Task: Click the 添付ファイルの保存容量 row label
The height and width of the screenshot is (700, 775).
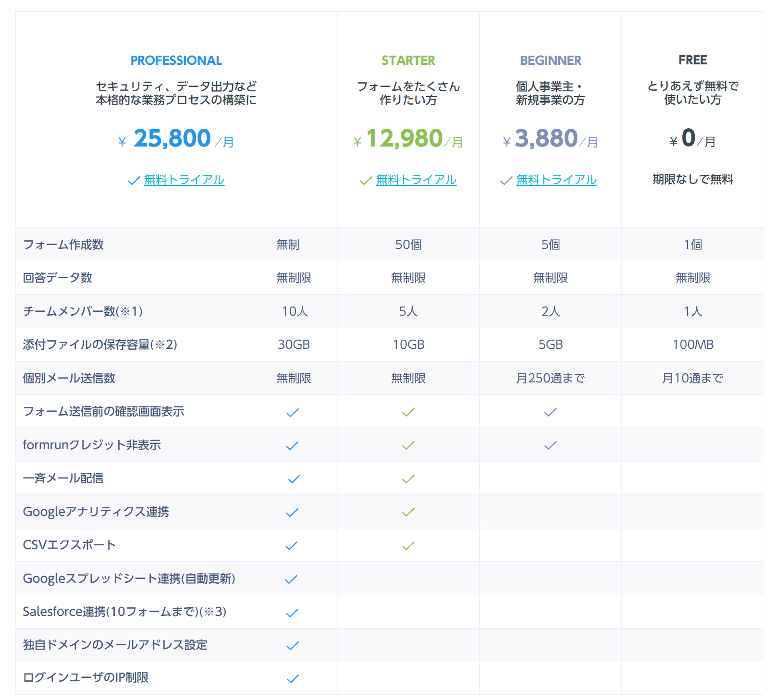Action: coord(100,344)
